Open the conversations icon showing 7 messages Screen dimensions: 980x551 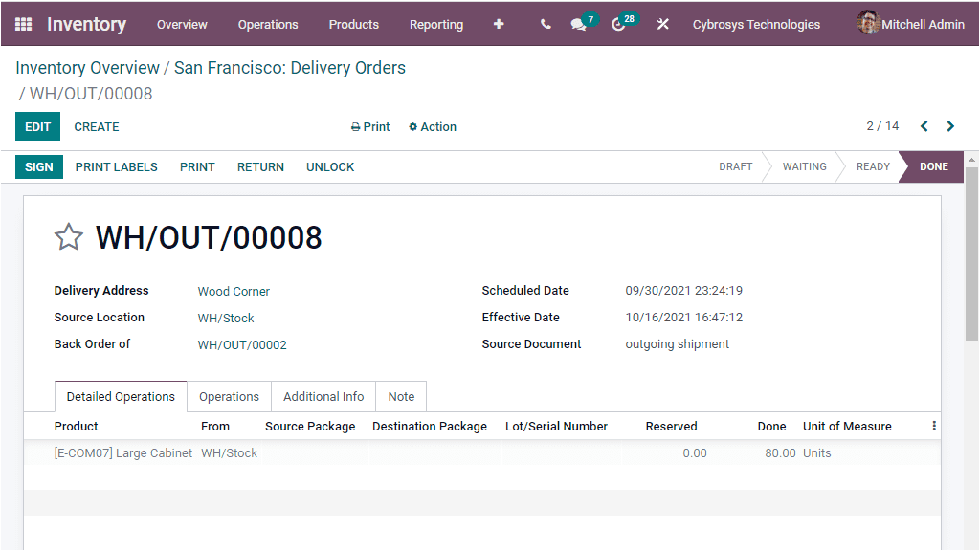pos(578,24)
